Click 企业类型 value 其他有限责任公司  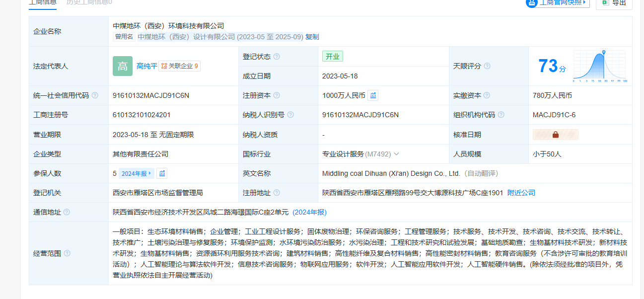pyautogui.click(x=141, y=154)
